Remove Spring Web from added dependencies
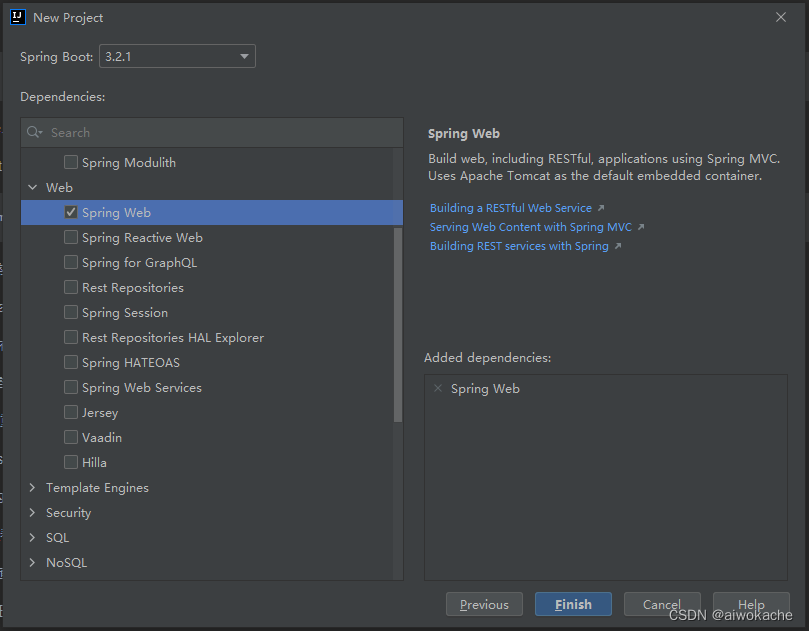The width and height of the screenshot is (809, 631). pyautogui.click(x=438, y=388)
